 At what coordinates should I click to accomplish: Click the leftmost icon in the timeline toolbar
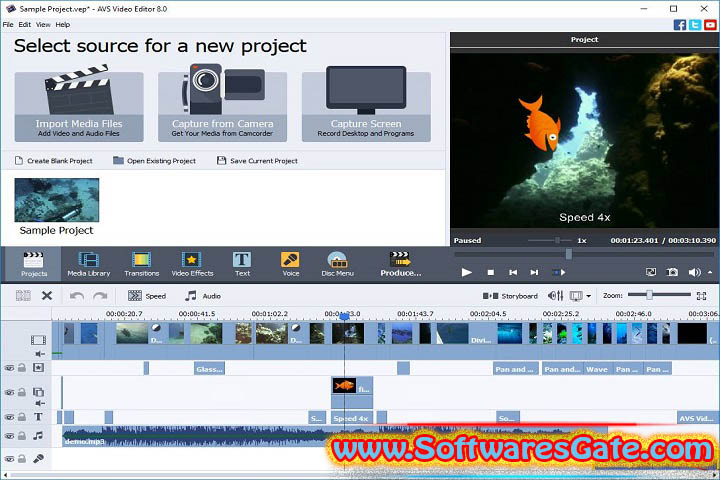[x=23, y=296]
